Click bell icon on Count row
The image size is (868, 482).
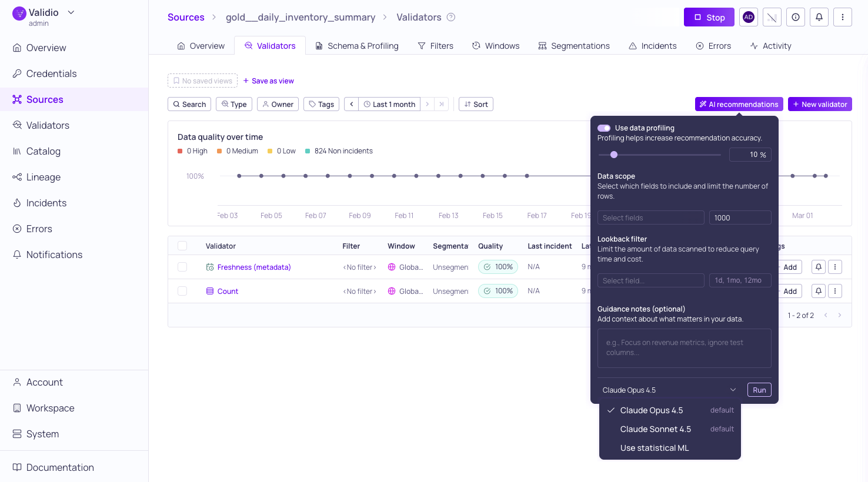coord(818,291)
